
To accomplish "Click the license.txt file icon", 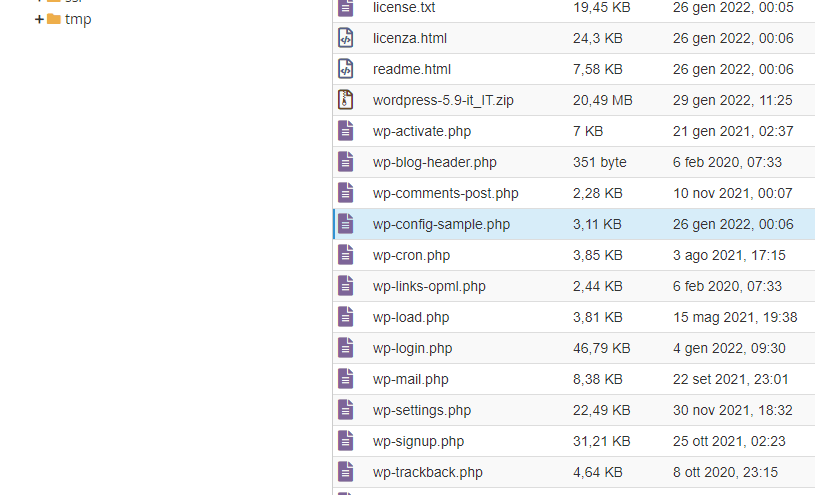I will pyautogui.click(x=346, y=8).
